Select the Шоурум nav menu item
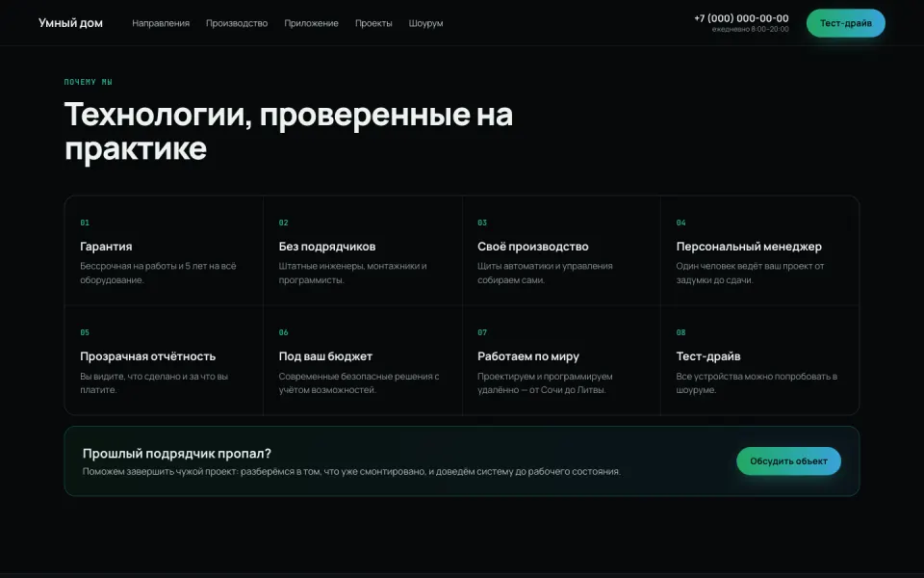Screen dimensions: 924x578 click(x=425, y=23)
